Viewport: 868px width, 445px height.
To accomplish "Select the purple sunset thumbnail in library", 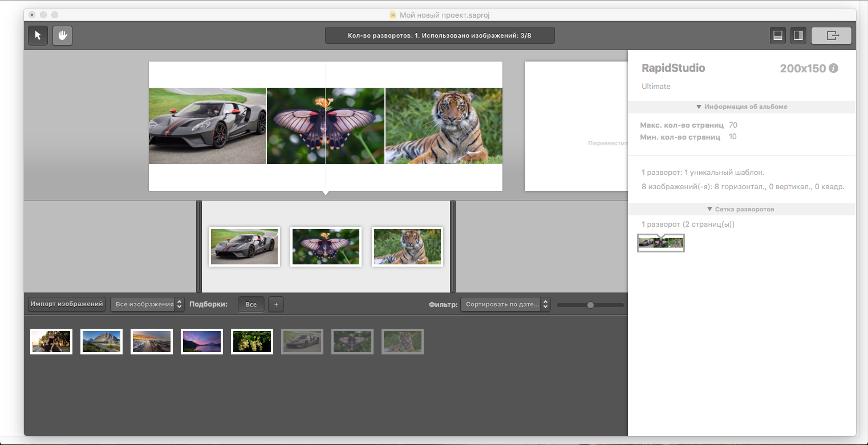I will (x=202, y=342).
